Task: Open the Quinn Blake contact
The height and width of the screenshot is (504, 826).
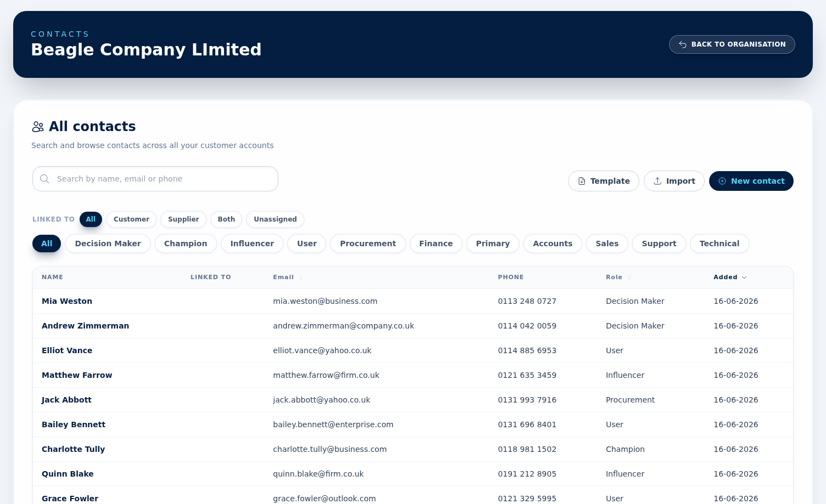Action: coord(68,474)
